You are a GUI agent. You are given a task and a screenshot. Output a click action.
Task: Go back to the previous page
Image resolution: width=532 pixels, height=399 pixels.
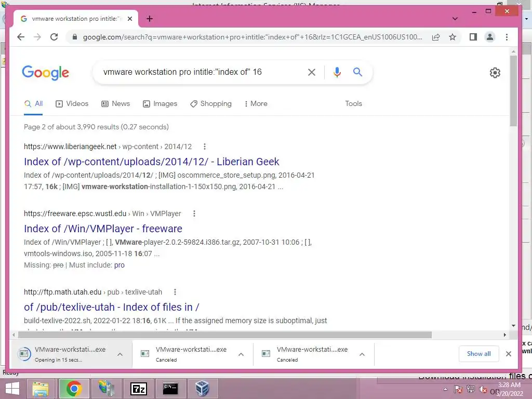point(21,37)
